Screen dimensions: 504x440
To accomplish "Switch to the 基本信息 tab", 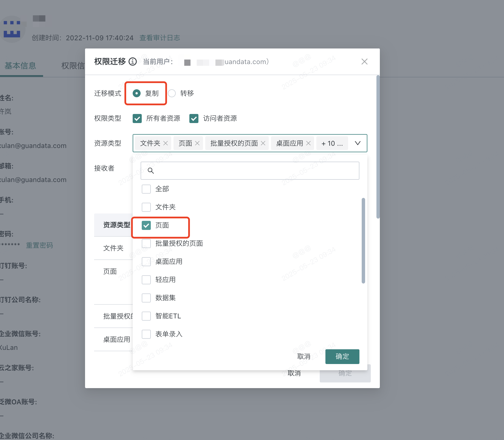I will point(20,66).
